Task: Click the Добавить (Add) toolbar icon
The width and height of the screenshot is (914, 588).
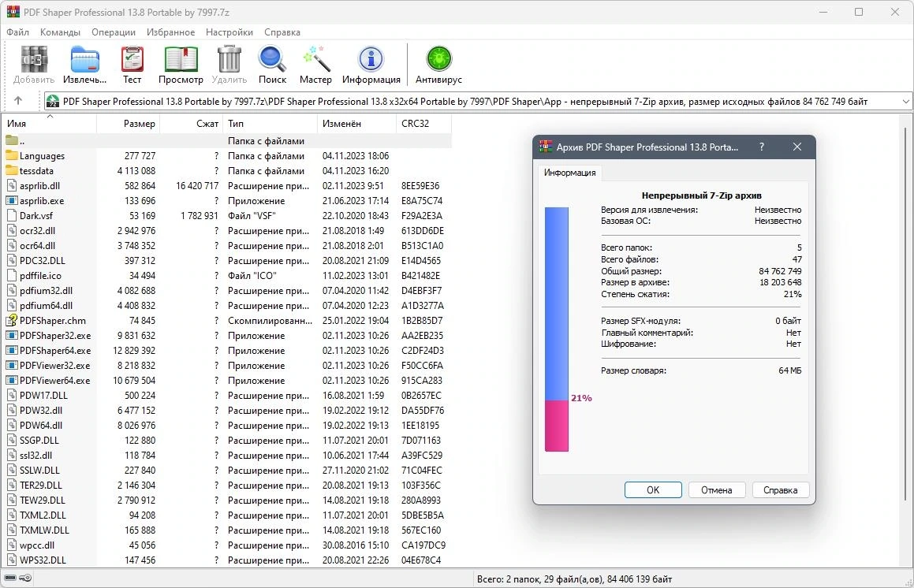Action: pyautogui.click(x=34, y=59)
